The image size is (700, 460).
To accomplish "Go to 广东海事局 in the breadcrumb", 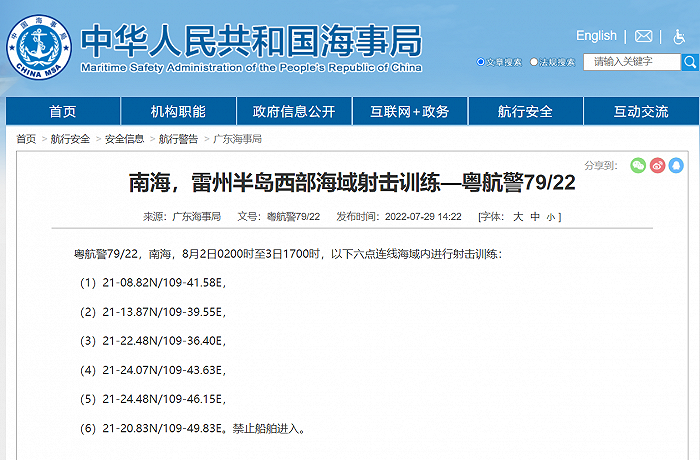I will point(237,139).
